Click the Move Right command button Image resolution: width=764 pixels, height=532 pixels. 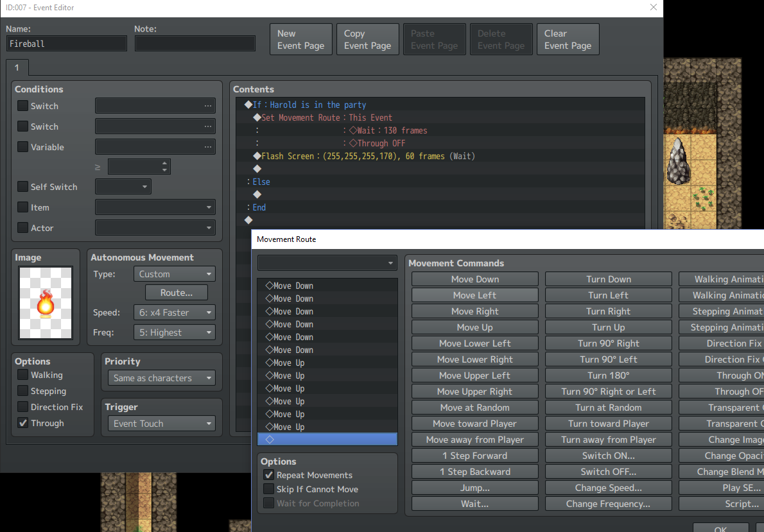tap(474, 311)
